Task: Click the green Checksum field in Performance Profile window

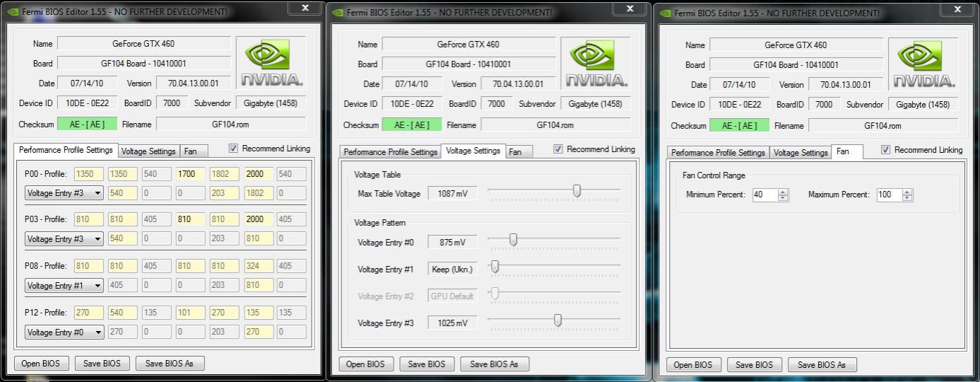Action: point(88,124)
